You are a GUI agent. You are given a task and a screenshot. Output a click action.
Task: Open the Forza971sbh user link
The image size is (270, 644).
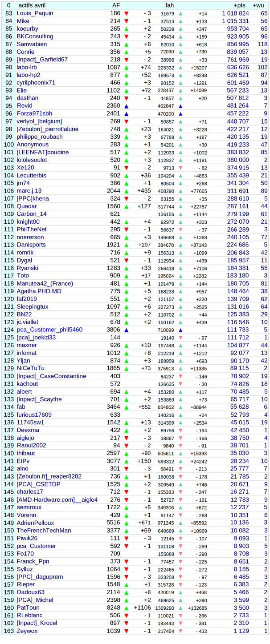pos(34,114)
